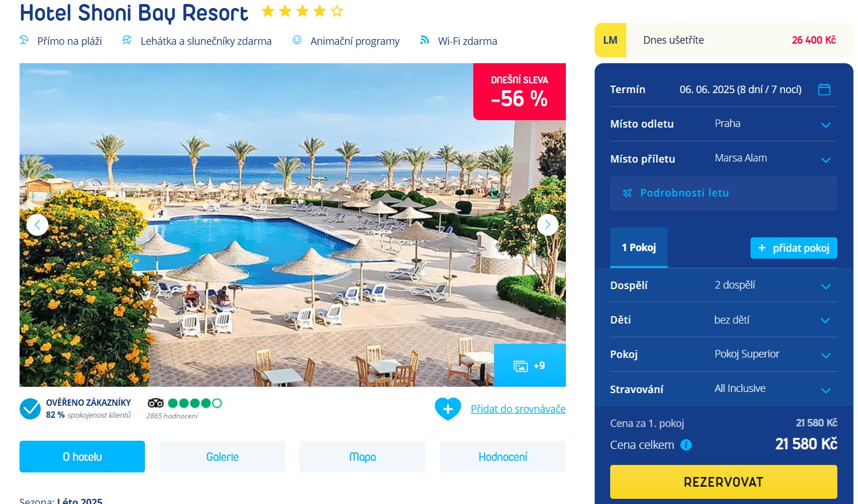This screenshot has height=504, width=858.
Task: Open the Hodnocení tab
Action: click(x=503, y=457)
